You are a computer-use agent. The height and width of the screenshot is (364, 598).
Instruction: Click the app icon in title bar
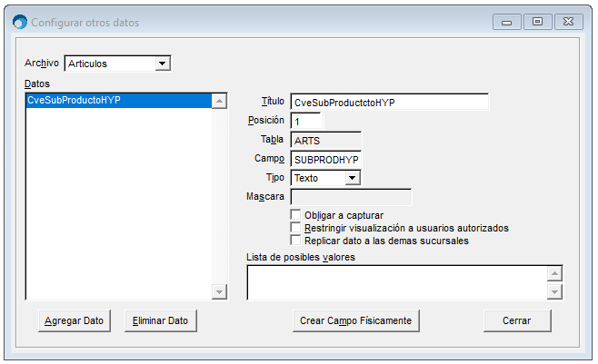coord(19,22)
